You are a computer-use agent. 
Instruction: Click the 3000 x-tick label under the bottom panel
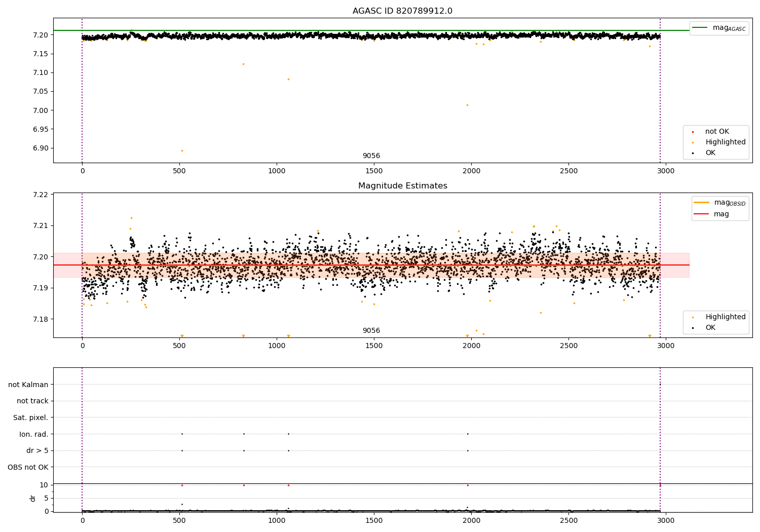[666, 520]
